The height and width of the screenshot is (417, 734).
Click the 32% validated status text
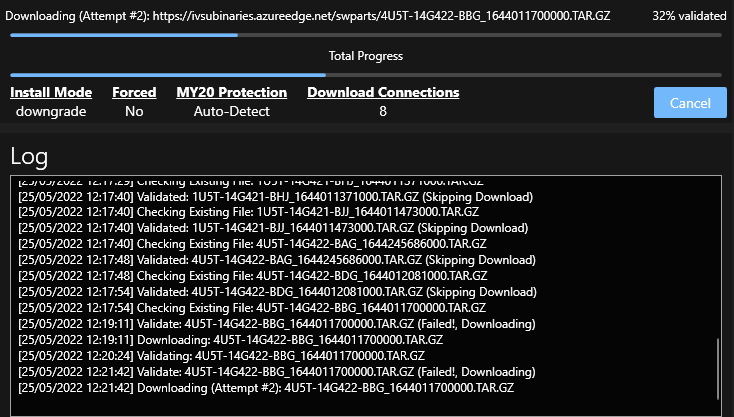tap(689, 16)
